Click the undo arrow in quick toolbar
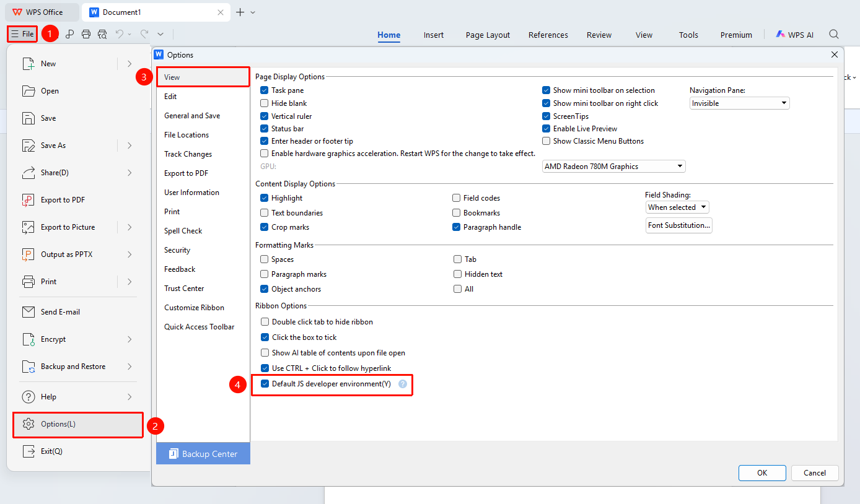 (x=120, y=34)
